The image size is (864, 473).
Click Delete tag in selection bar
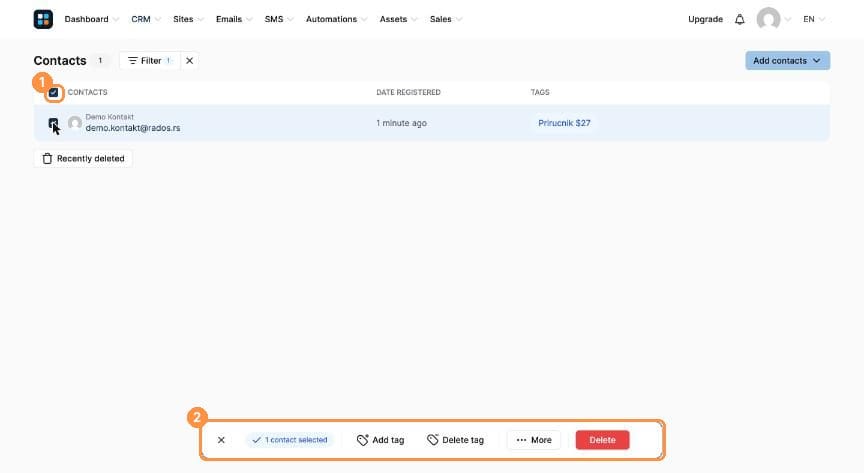pos(455,440)
